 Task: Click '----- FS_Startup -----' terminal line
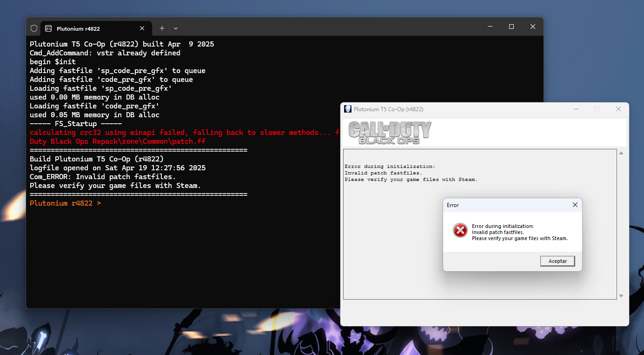(x=76, y=124)
